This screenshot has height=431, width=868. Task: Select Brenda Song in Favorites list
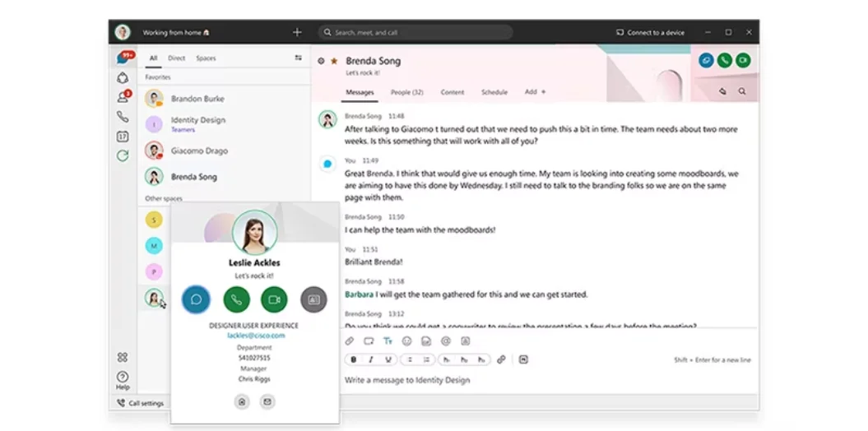(x=224, y=177)
